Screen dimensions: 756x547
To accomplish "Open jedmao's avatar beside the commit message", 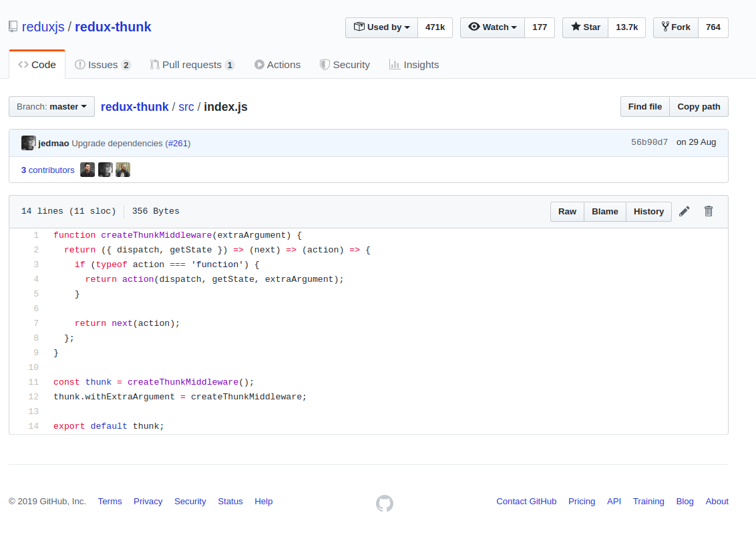I will tap(29, 143).
